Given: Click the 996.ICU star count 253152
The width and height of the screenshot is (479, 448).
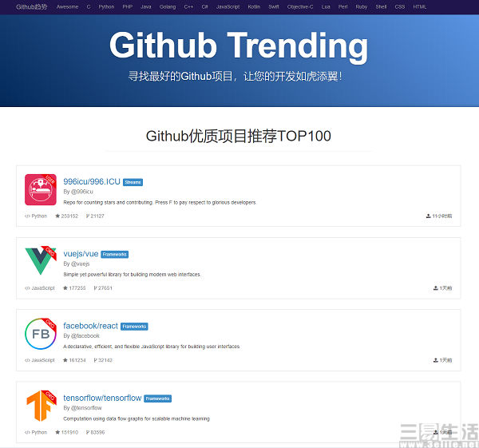Looking at the screenshot, I should pos(69,216).
